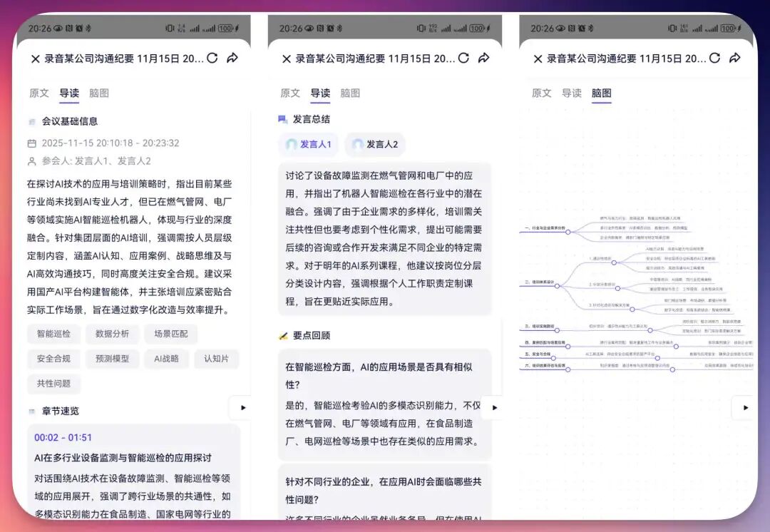The image size is (770, 532).
Task: Tap the signal bars in middle status bar
Action: [x=453, y=29]
